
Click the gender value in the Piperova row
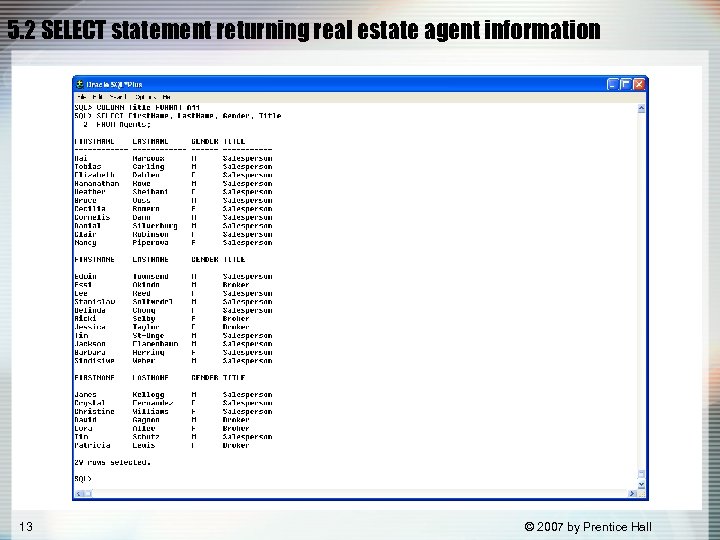pos(193,242)
